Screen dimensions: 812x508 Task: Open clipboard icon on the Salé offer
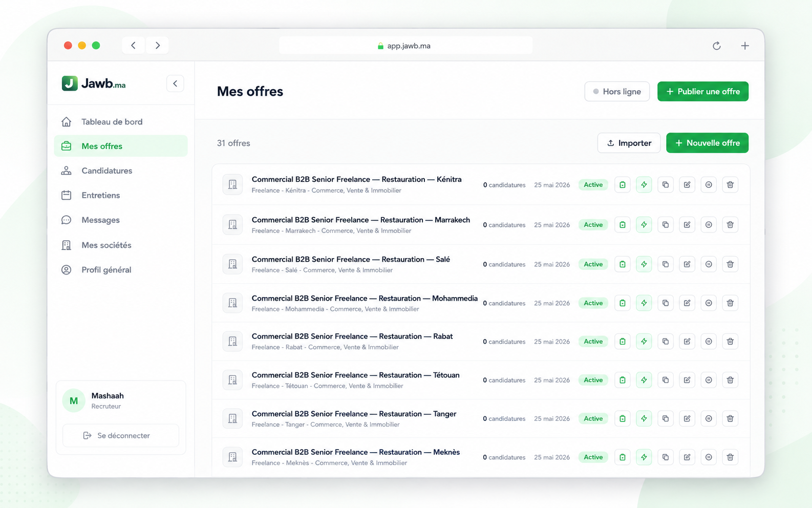pos(623,264)
